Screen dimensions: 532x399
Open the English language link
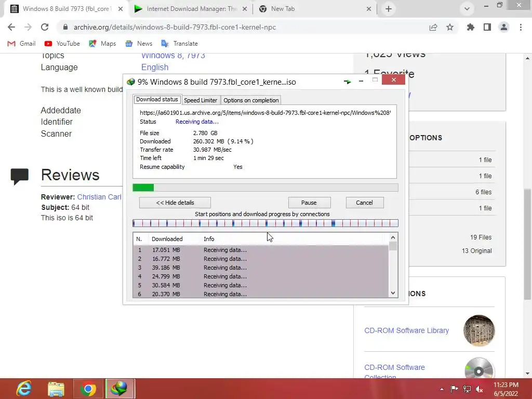point(155,67)
